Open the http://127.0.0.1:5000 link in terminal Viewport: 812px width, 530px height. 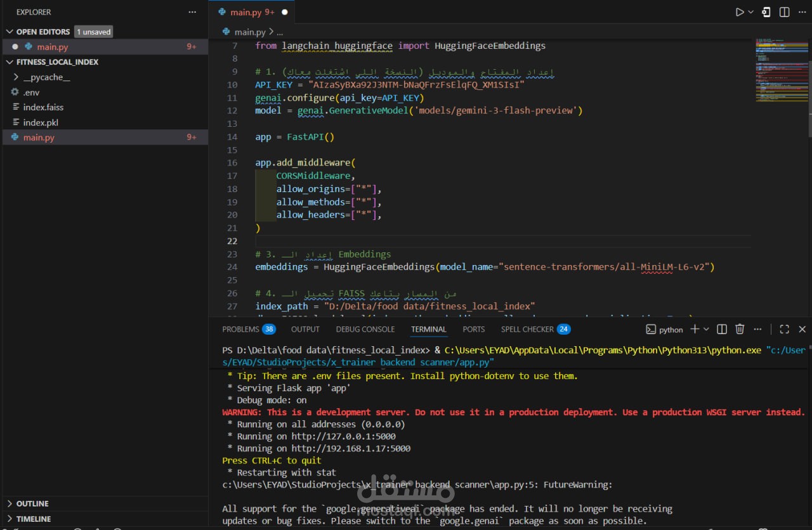point(343,436)
